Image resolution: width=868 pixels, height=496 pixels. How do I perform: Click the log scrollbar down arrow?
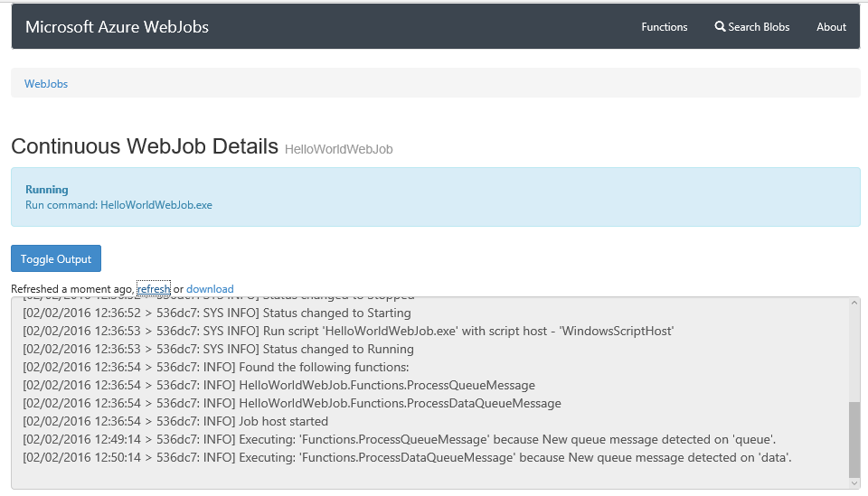point(854,482)
